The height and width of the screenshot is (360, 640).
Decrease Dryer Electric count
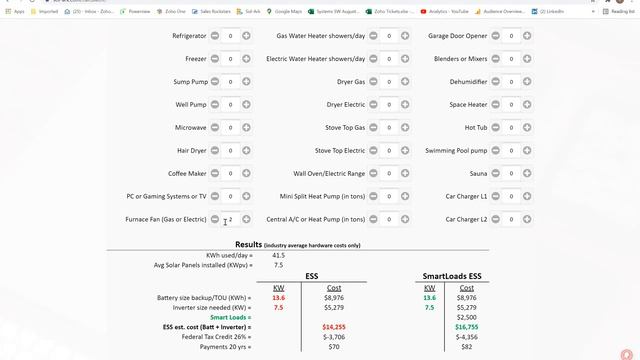[x=373, y=104]
